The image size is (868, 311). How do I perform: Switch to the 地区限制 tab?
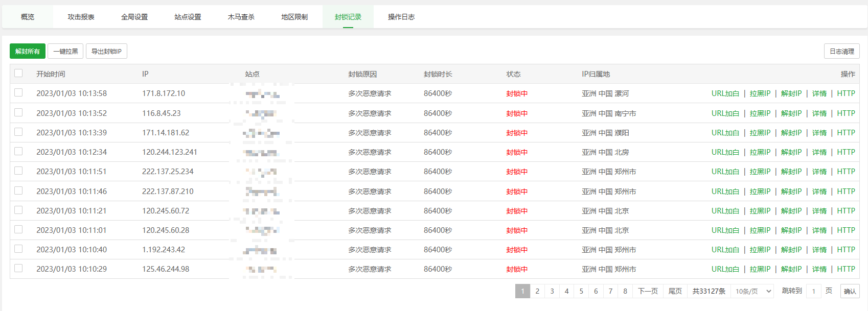pos(294,17)
